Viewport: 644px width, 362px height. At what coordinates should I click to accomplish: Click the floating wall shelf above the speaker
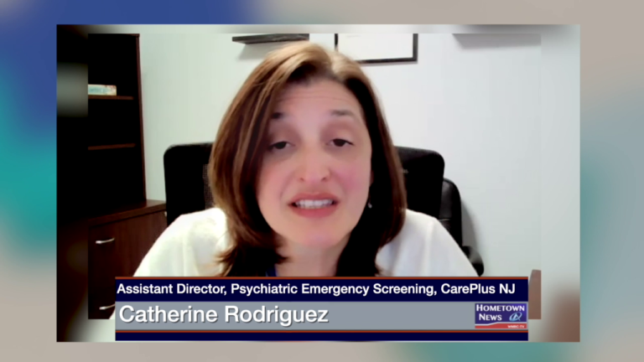pos(270,39)
